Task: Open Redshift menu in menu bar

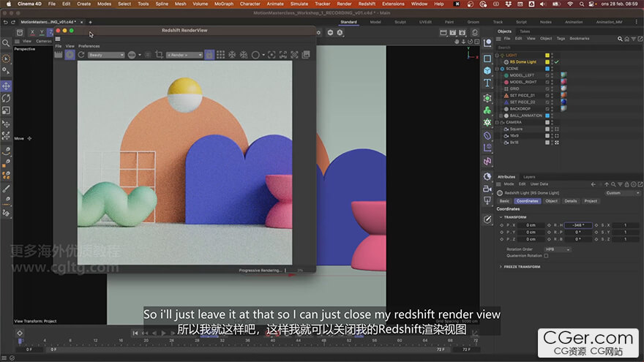Action: pyautogui.click(x=367, y=4)
